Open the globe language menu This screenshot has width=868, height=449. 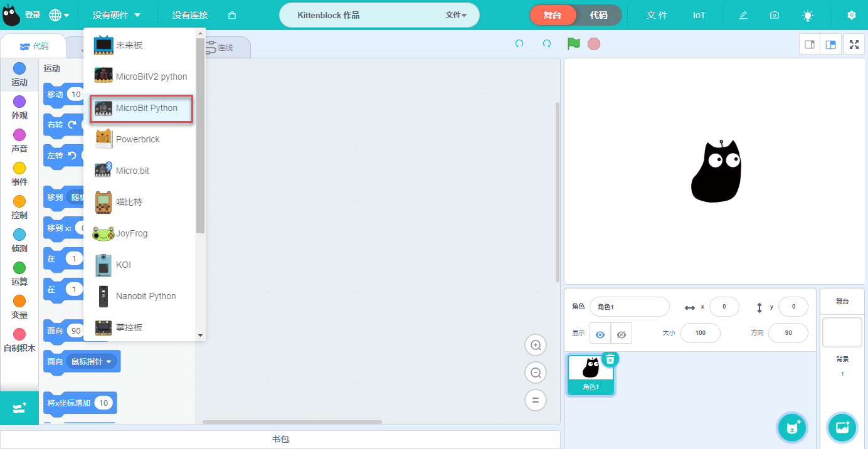59,15
